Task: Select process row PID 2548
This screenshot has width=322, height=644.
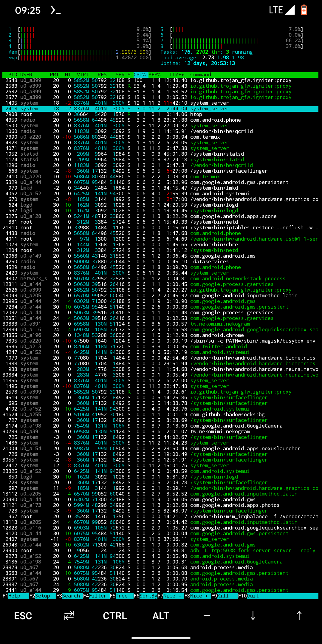Action: pyautogui.click(x=160, y=80)
